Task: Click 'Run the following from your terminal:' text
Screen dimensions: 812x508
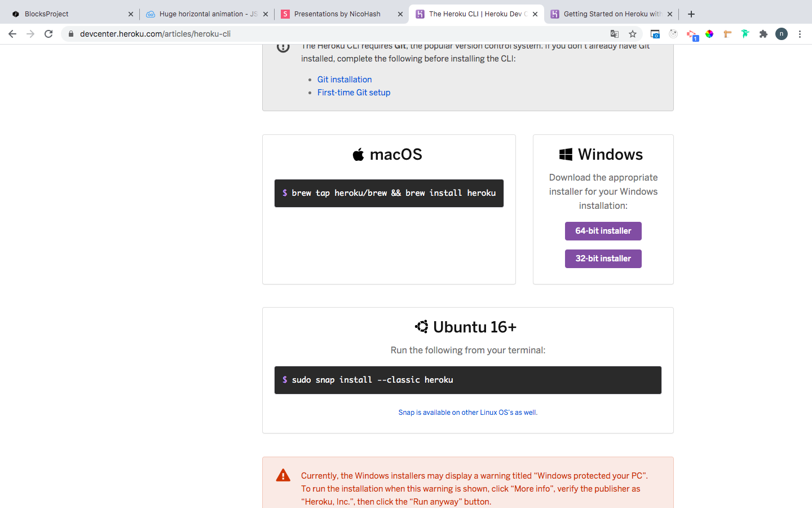Action: pos(468,351)
